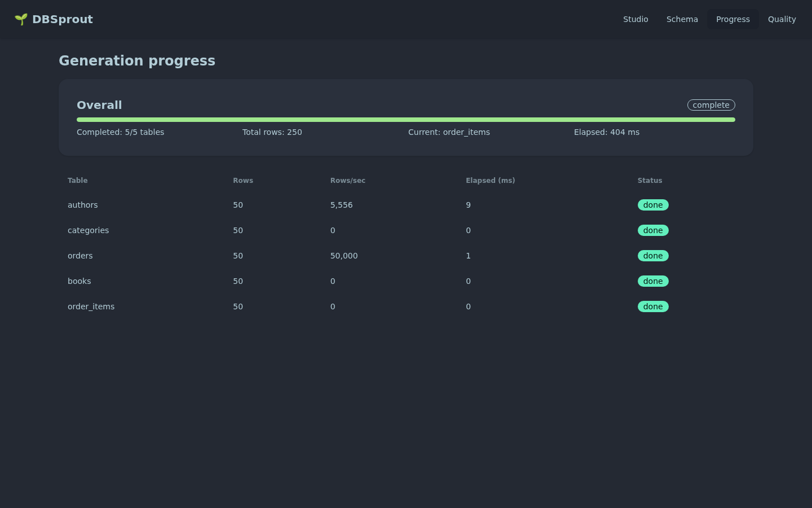
Task: Open the Studio tab
Action: click(x=636, y=19)
